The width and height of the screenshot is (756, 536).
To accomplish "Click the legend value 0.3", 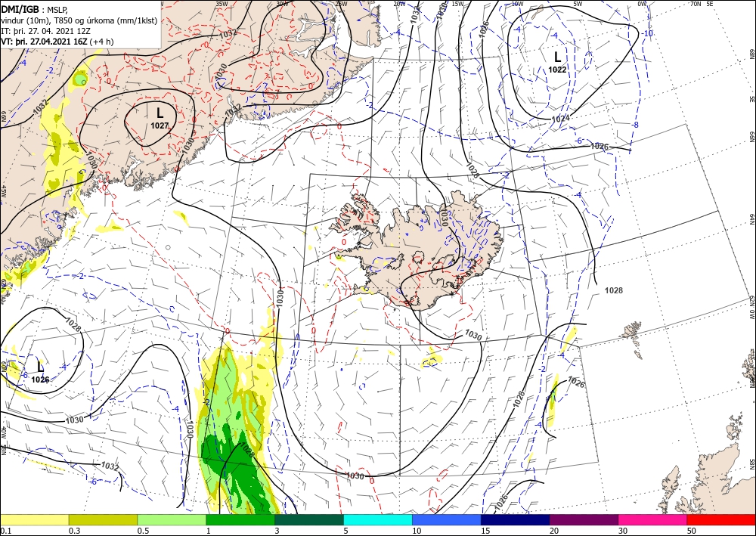I will (73, 530).
